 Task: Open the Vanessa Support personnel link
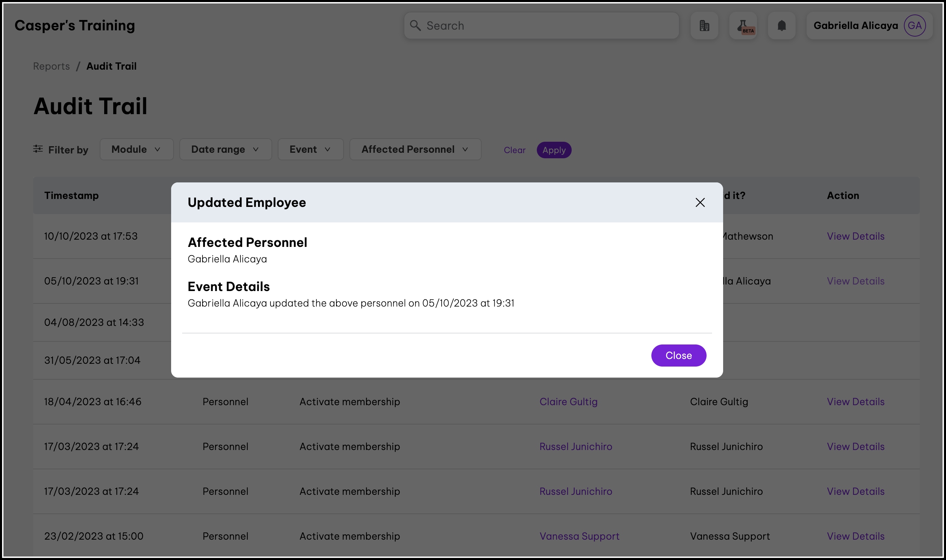coord(579,536)
